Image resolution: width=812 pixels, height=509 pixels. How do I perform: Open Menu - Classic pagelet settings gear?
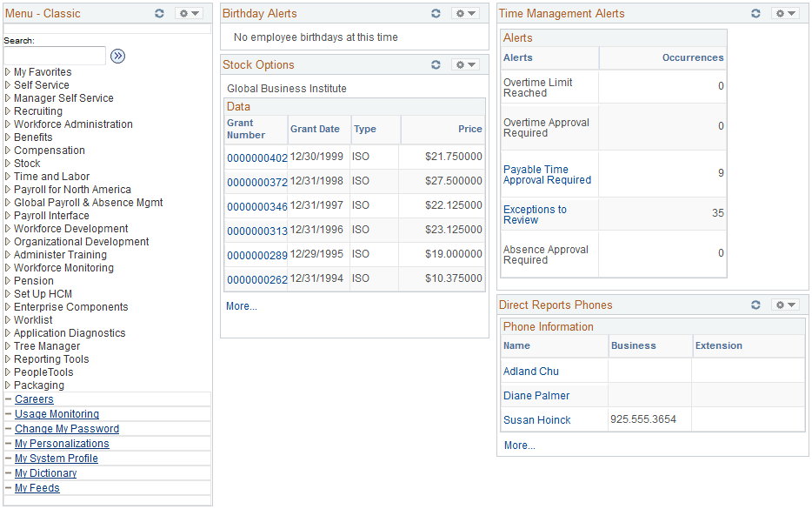click(x=184, y=13)
